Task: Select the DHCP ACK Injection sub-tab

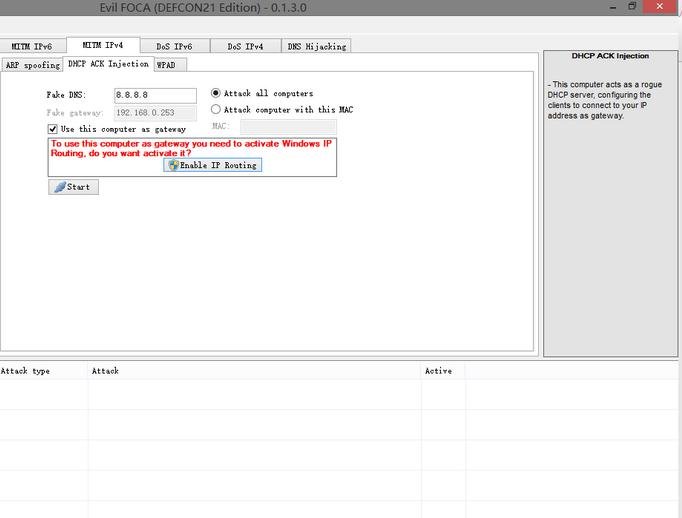Action: tap(108, 64)
